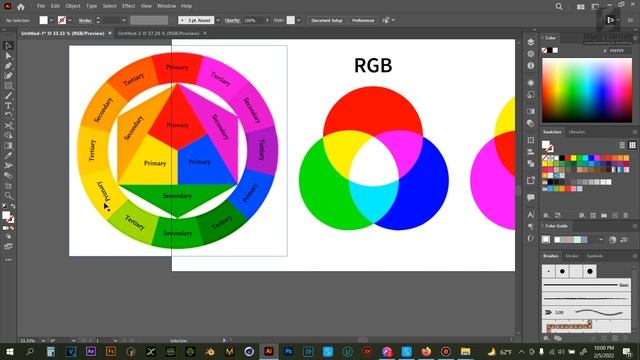Click the Stroke label link in control bar

point(85,20)
